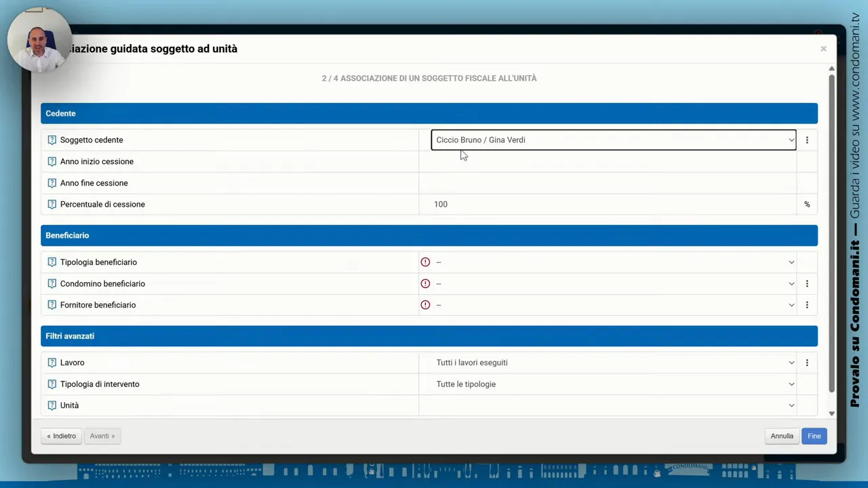Viewport: 868px width, 488px height.
Task: Open three-dot menu for Fornitore beneficiario
Action: point(807,305)
